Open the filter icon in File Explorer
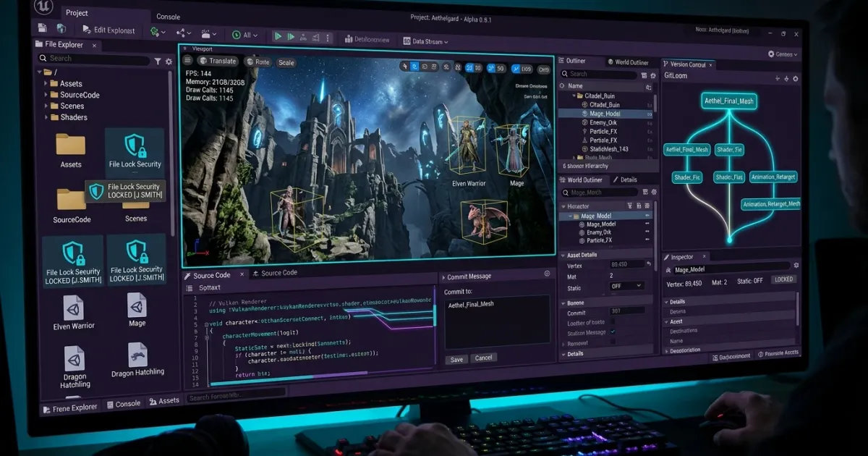The width and height of the screenshot is (868, 456). point(158,61)
